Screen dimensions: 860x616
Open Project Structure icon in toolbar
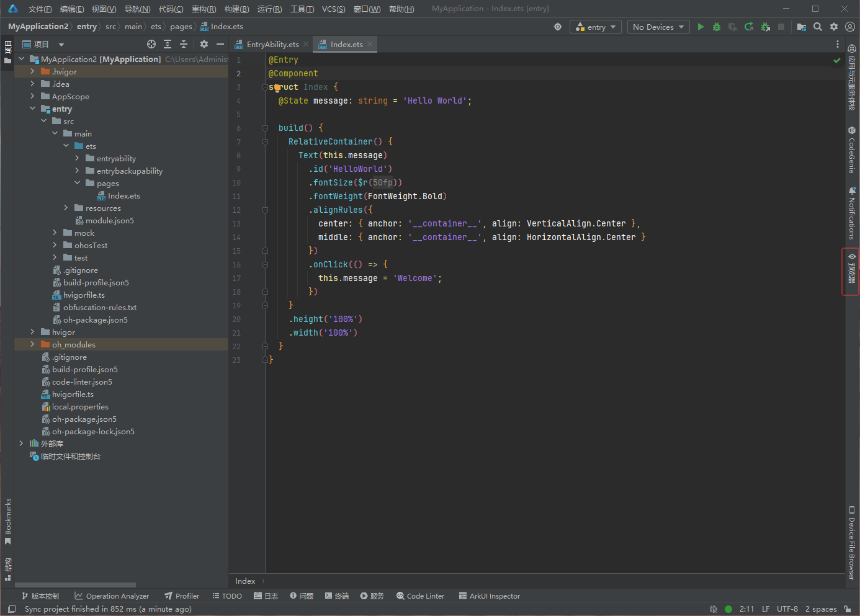pyautogui.click(x=802, y=27)
